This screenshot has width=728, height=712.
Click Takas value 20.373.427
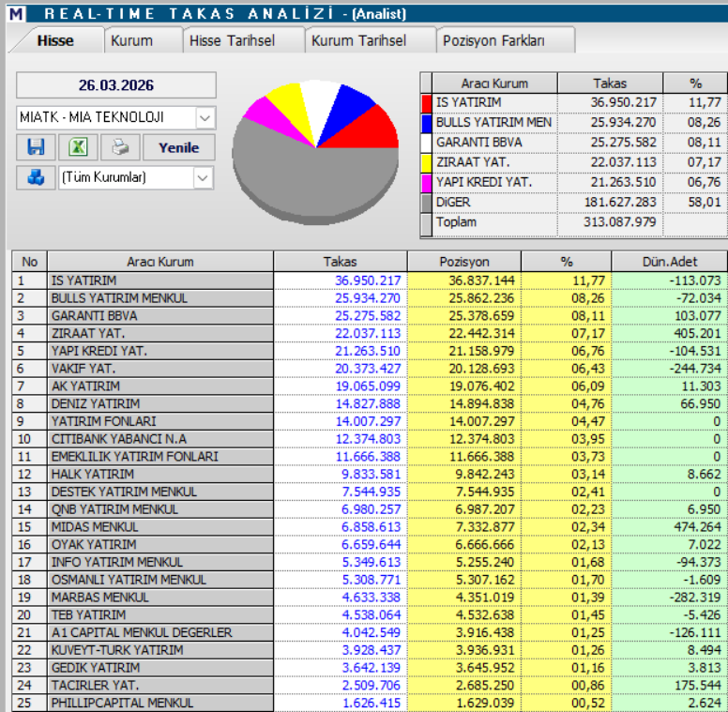[368, 369]
